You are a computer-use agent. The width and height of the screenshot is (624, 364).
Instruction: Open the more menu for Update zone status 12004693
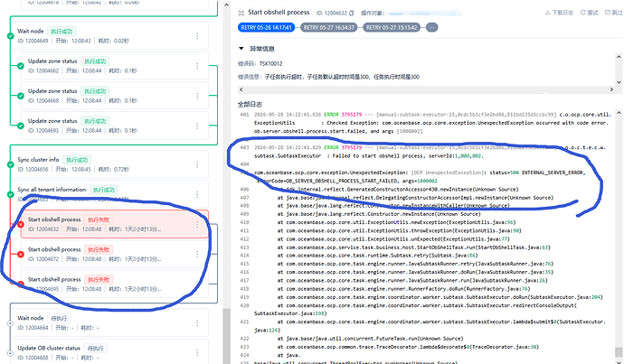pyautogui.click(x=197, y=126)
